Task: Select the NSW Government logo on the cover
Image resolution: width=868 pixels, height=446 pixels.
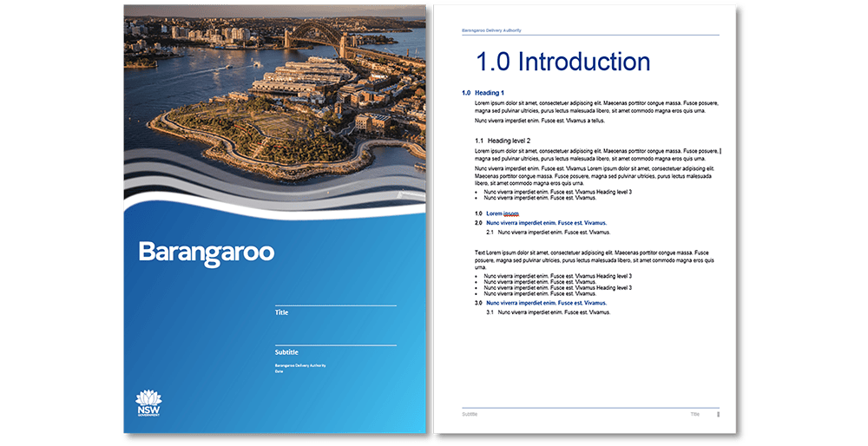Action: pos(148,403)
